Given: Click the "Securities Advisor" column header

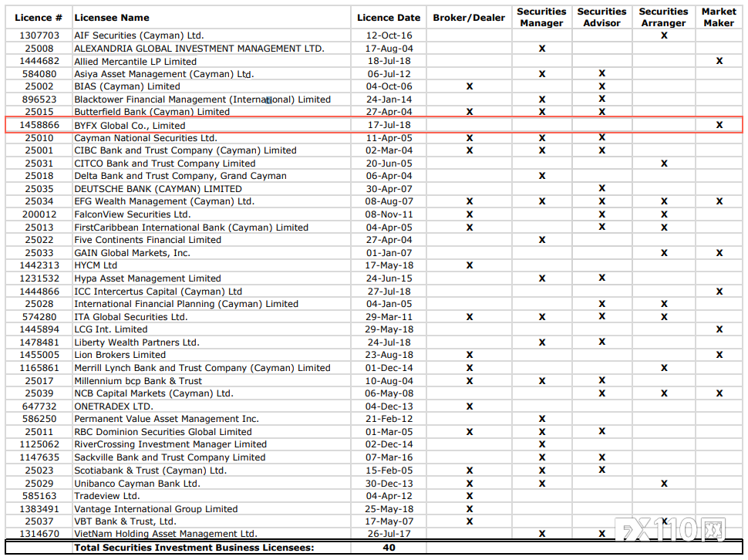Looking at the screenshot, I should [x=602, y=17].
